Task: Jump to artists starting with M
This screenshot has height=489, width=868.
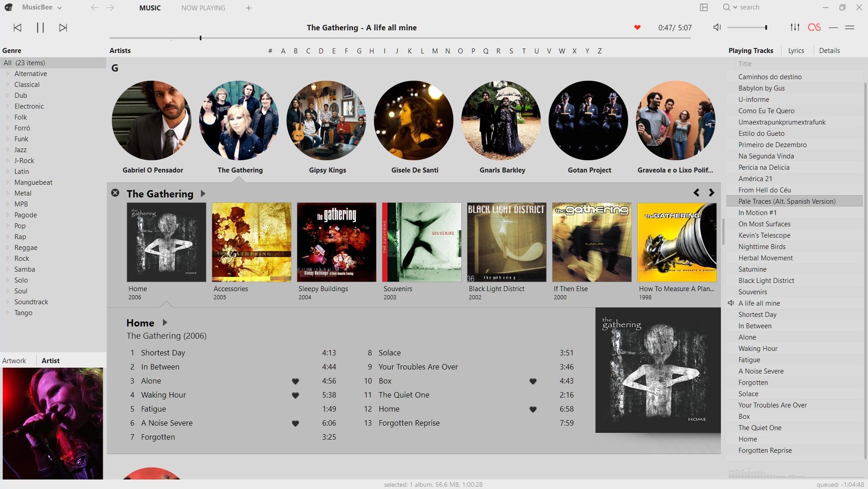Action: coord(434,51)
